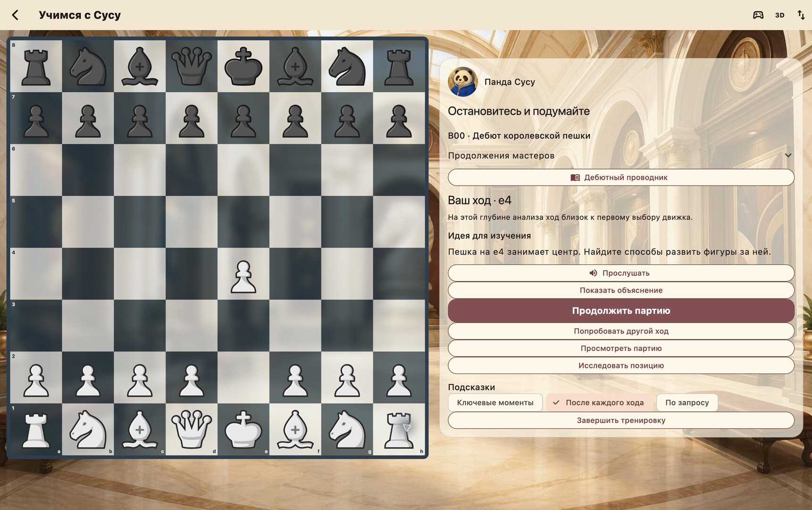Open Дебютный проводник
This screenshot has width=812, height=510.
(621, 178)
